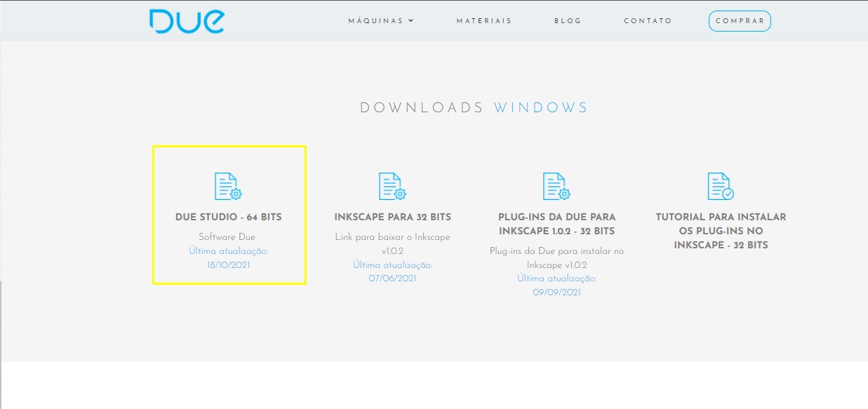The width and height of the screenshot is (868, 409).
Task: Open TUTORIAL PARA INSTALAR OS PLUG-INS title
Action: (721, 231)
